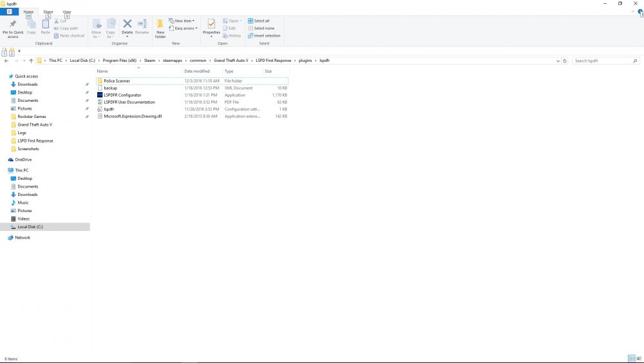The height and width of the screenshot is (363, 644).
Task: Switch to large icons view layout
Action: (x=639, y=359)
